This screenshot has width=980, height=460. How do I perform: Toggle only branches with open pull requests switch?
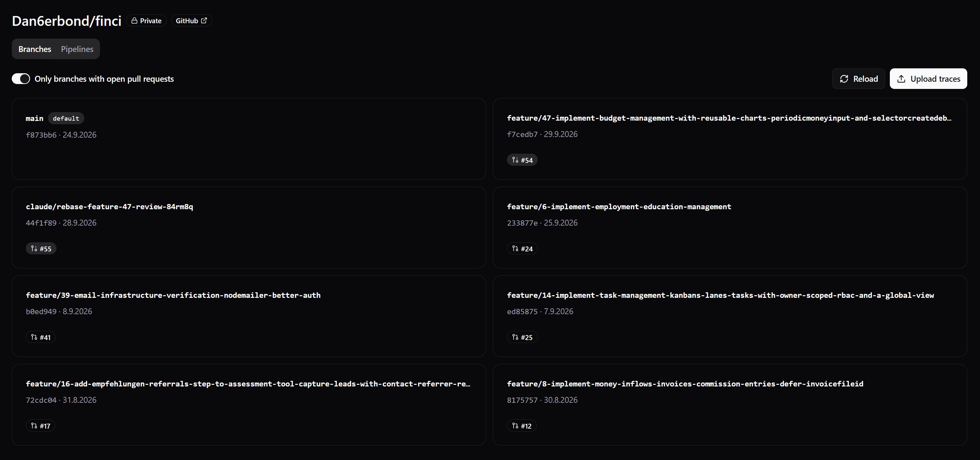tap(21, 79)
